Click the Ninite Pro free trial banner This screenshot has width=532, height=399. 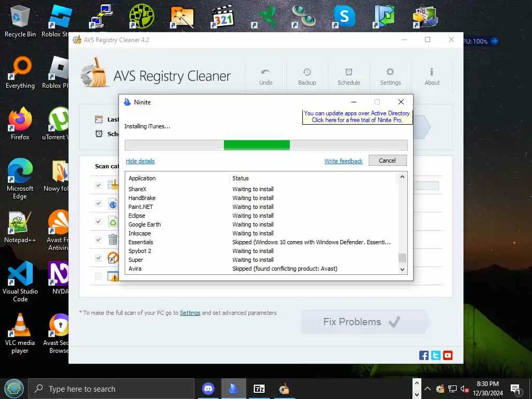[357, 117]
